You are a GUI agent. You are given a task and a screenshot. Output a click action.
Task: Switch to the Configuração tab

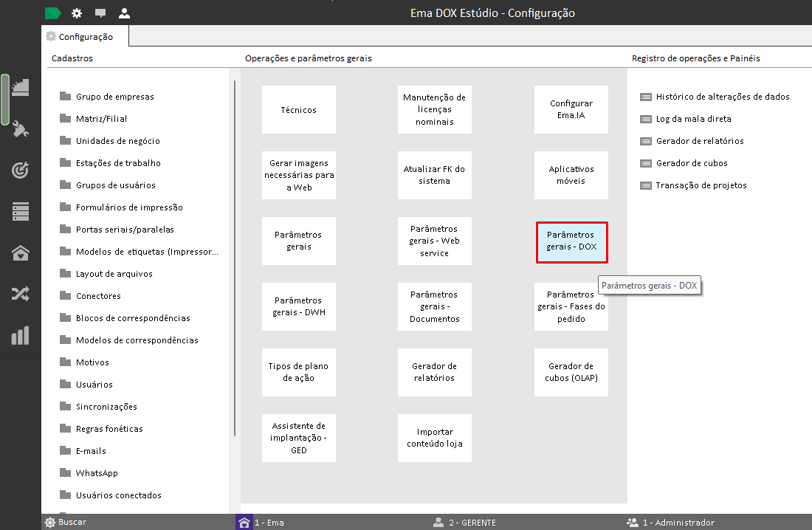[85, 36]
